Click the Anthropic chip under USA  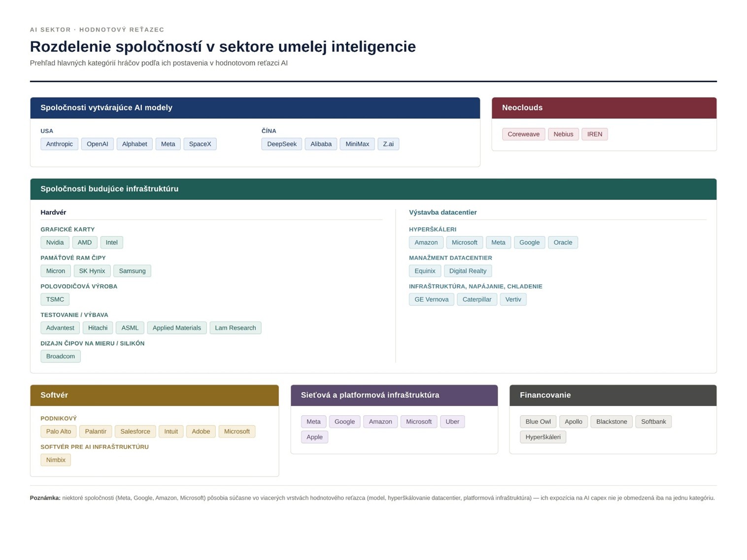[59, 144]
